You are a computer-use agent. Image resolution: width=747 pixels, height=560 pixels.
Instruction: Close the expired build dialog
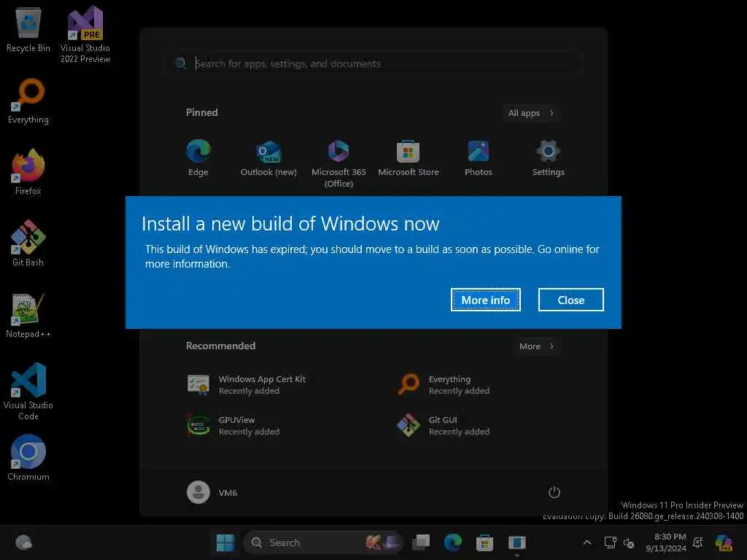pyautogui.click(x=570, y=300)
